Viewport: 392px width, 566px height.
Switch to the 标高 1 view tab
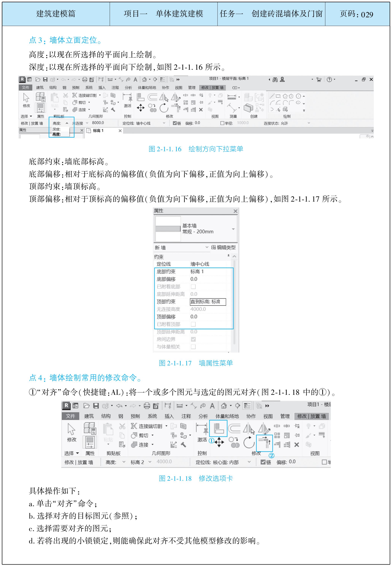pos(98,131)
